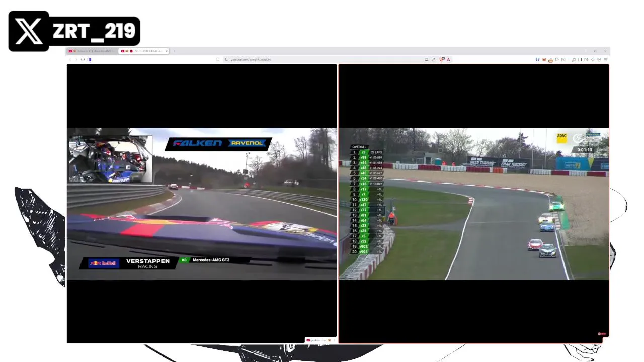The height and width of the screenshot is (362, 644).
Task: Click the cast/screen icon in address bar
Action: click(426, 60)
